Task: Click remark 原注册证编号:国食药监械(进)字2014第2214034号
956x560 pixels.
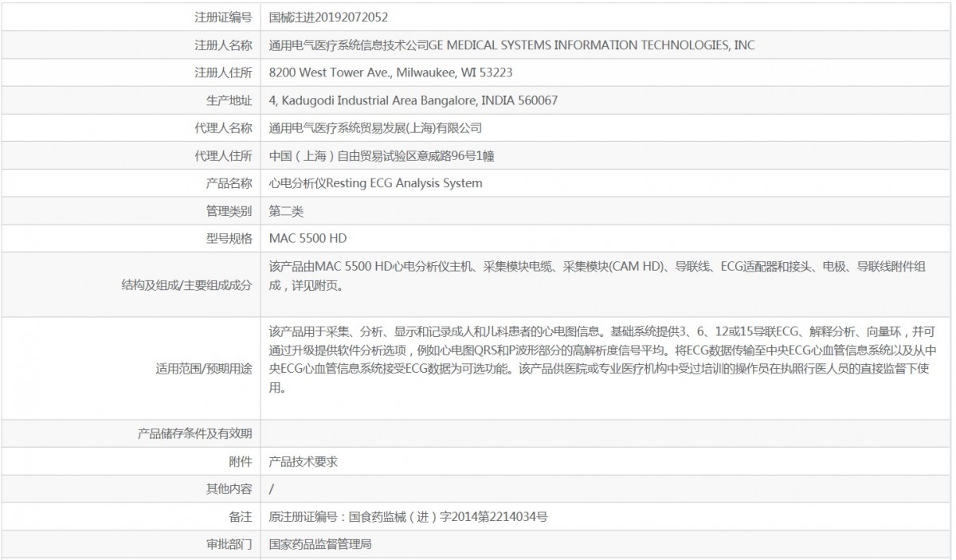Action: point(409,517)
